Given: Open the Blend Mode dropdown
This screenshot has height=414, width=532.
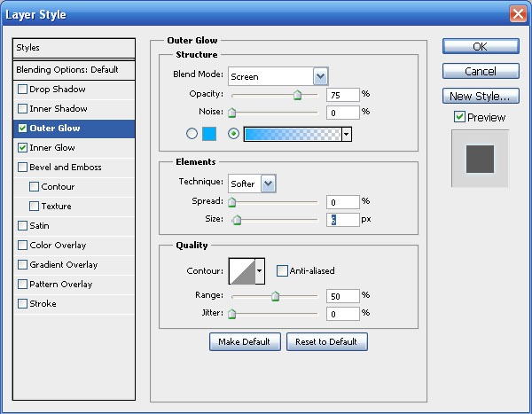Looking at the screenshot, I should click(320, 77).
